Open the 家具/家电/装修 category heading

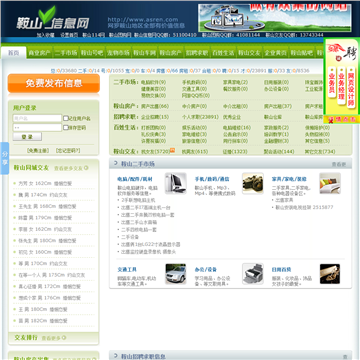pos(289,179)
